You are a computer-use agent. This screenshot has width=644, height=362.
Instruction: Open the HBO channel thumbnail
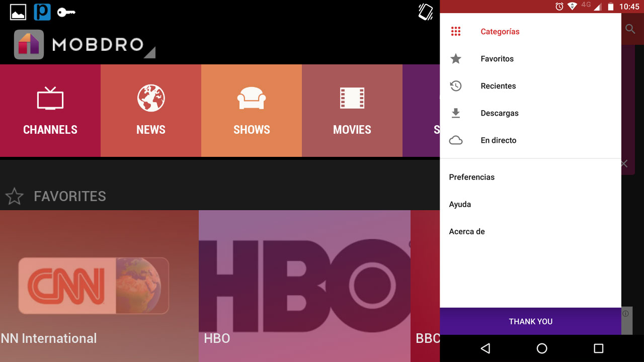304,286
